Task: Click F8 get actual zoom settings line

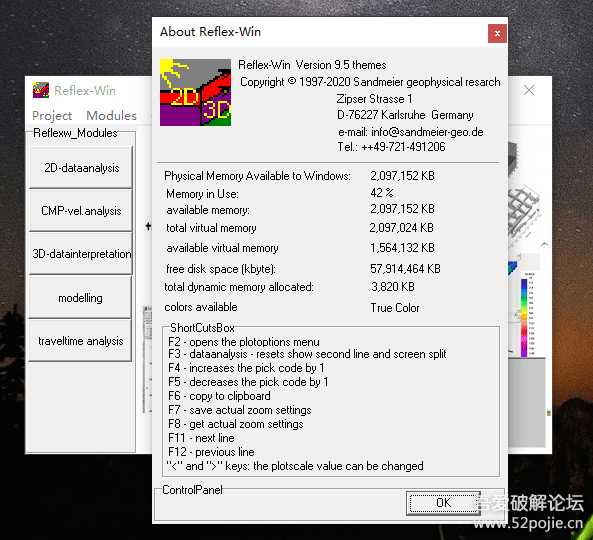Action: 236,424
